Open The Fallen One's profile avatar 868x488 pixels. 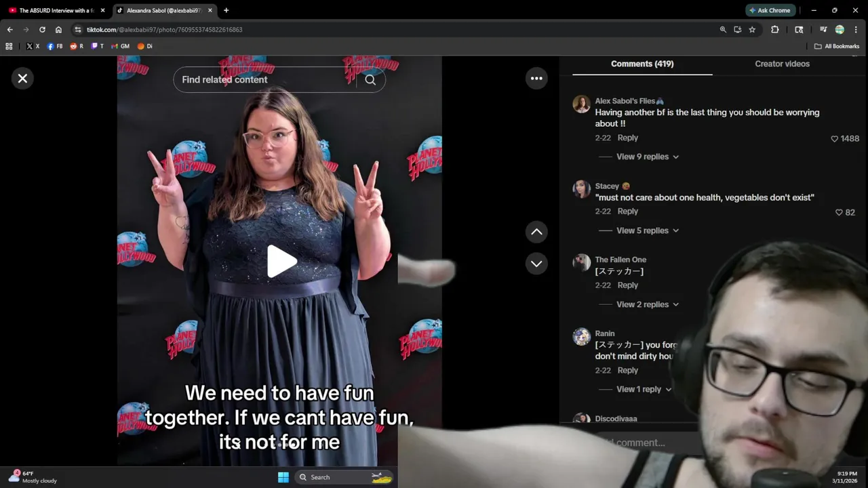pos(581,263)
